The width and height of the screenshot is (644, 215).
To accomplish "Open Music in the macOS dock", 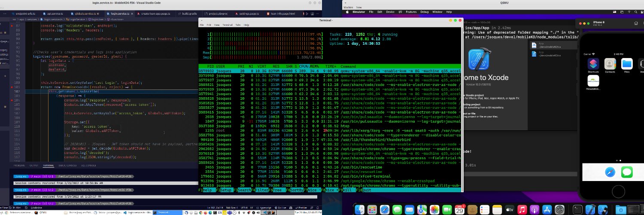I will 522,210.
